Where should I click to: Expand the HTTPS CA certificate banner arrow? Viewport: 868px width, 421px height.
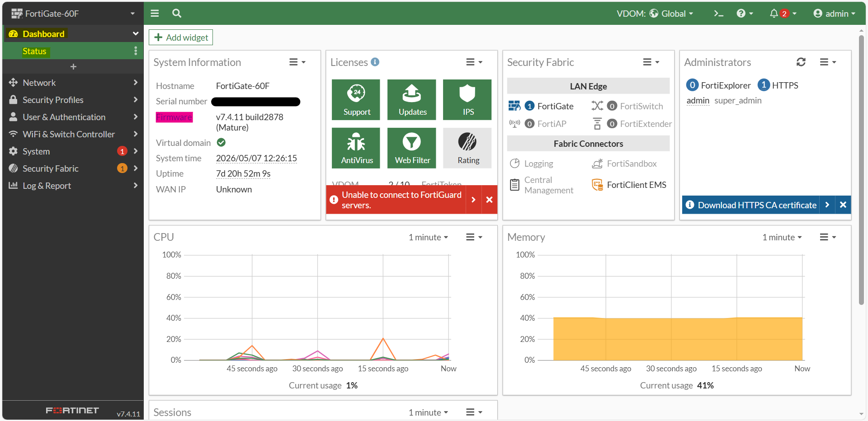click(x=827, y=205)
